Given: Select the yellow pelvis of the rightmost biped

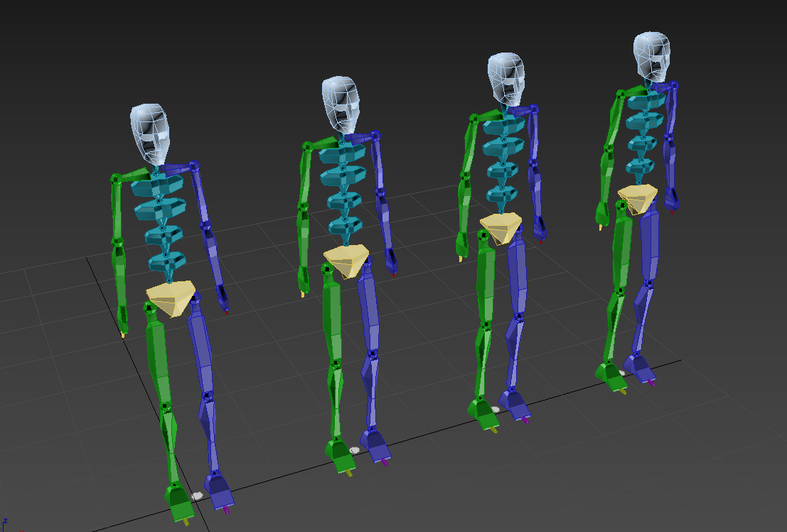Looking at the screenshot, I should [638, 199].
